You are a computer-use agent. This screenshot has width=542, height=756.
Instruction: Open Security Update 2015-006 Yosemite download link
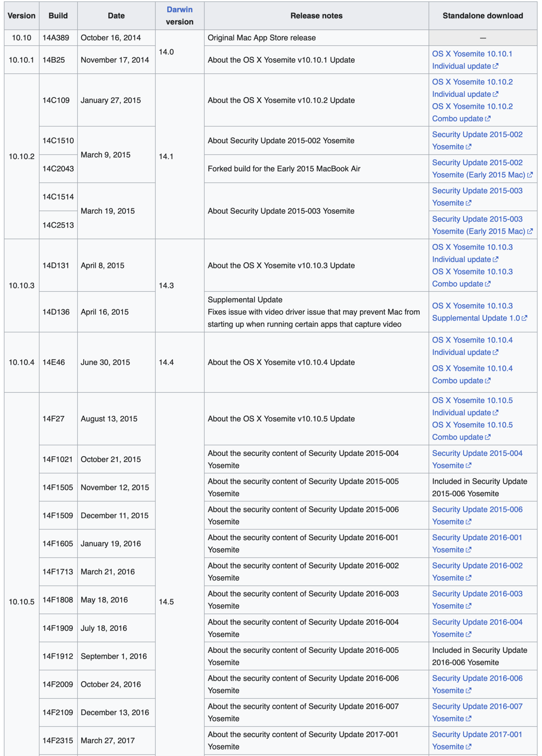[x=477, y=516]
